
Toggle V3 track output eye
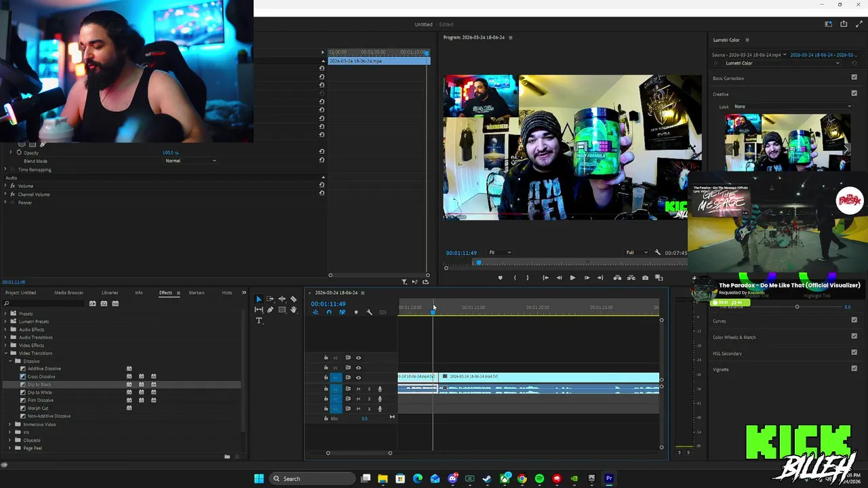coord(359,358)
